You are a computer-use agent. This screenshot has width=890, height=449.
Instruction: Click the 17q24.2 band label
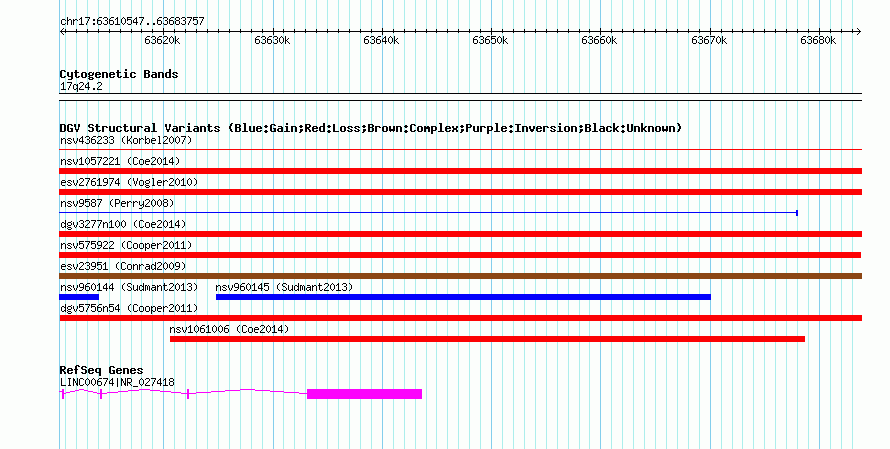coord(81,86)
